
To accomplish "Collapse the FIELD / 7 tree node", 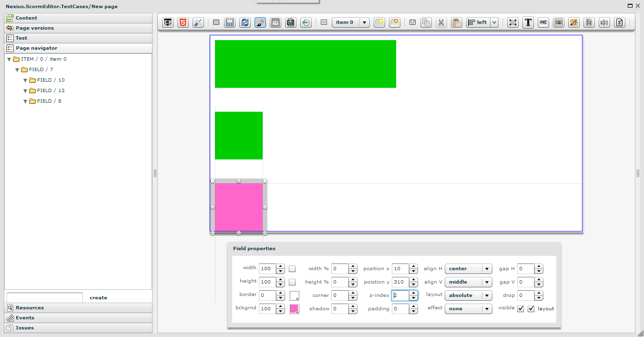I will point(18,70).
